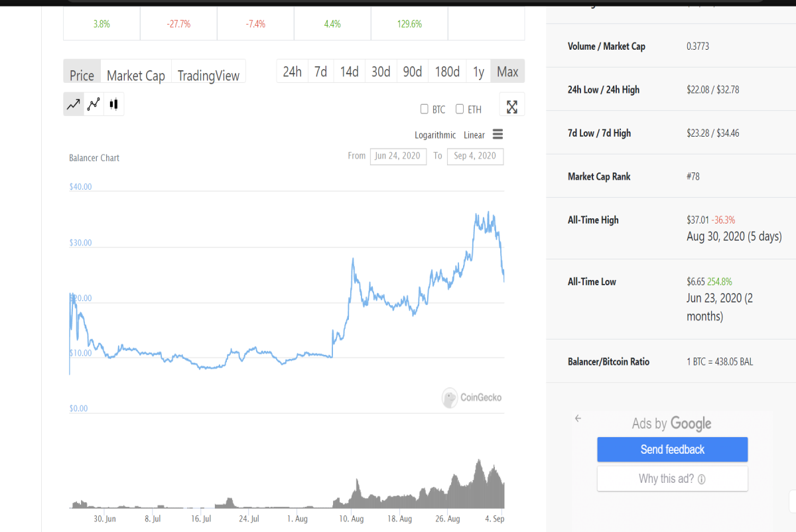This screenshot has width=796, height=532.
Task: Open the chart hamburger menu icon
Action: (498, 134)
